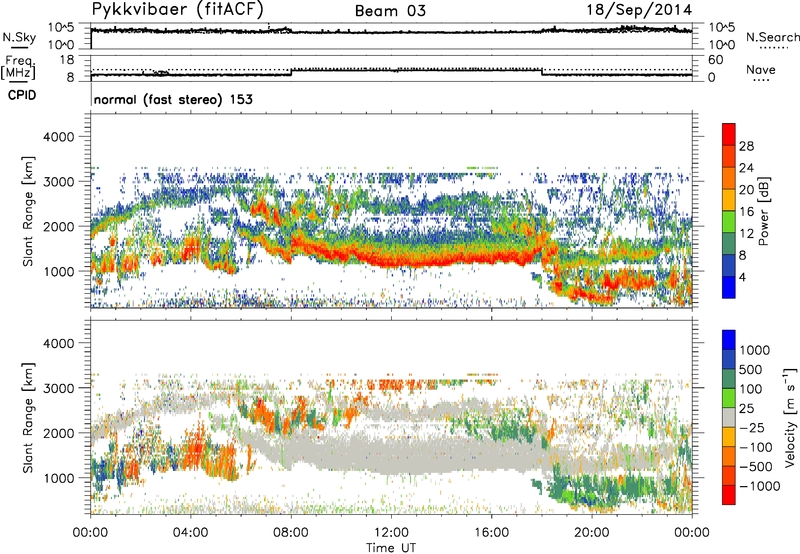Click the '20:00' time tick label
The image size is (800, 554).
tap(591, 533)
